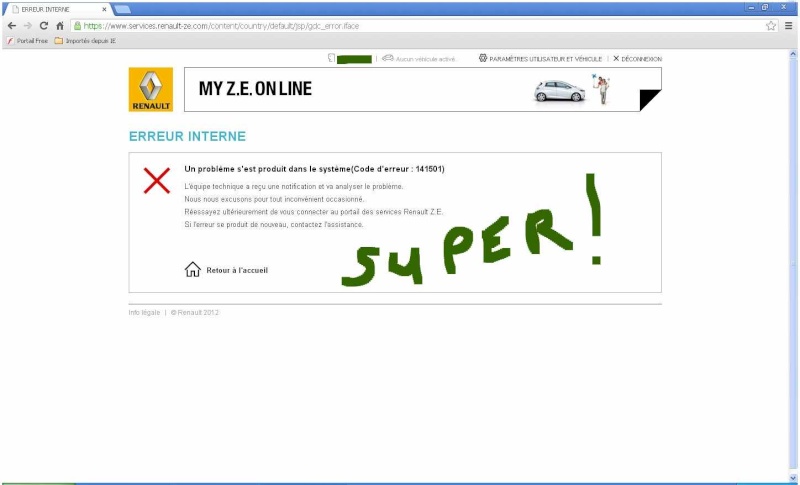Click 'Réessayez ultérieurement' instruction line
The height and width of the screenshot is (485, 800).
(x=314, y=212)
